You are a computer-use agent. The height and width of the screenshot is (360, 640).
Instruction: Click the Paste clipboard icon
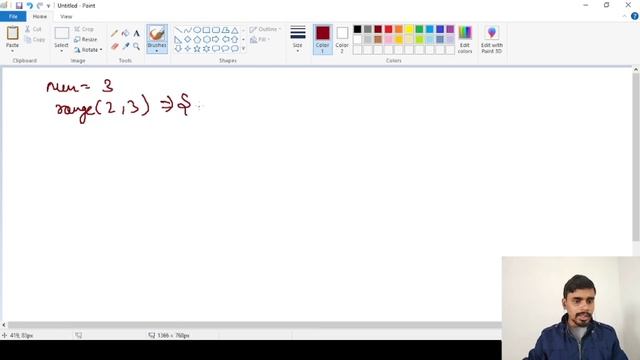tap(12, 33)
